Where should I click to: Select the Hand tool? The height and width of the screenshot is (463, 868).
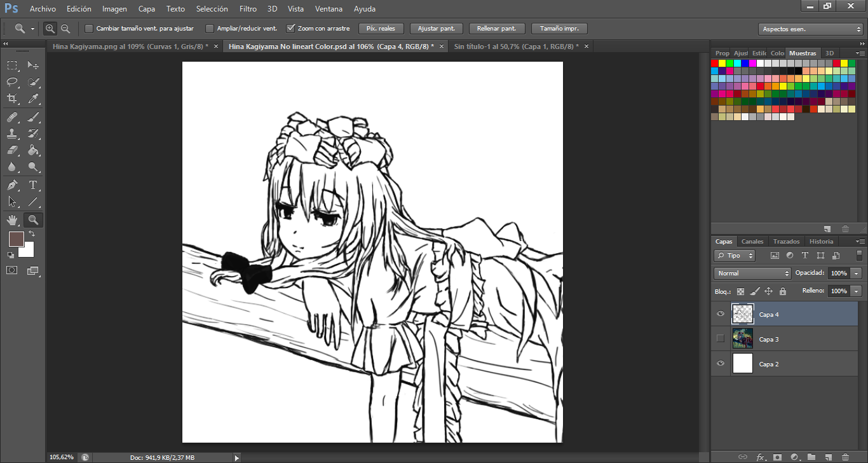[x=12, y=220]
